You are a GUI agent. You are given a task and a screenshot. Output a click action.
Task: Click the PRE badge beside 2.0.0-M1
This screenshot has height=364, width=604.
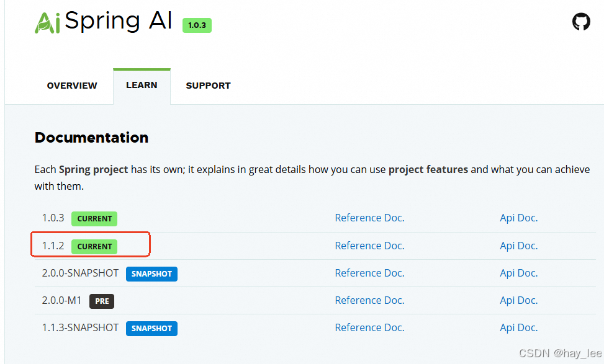[102, 301]
